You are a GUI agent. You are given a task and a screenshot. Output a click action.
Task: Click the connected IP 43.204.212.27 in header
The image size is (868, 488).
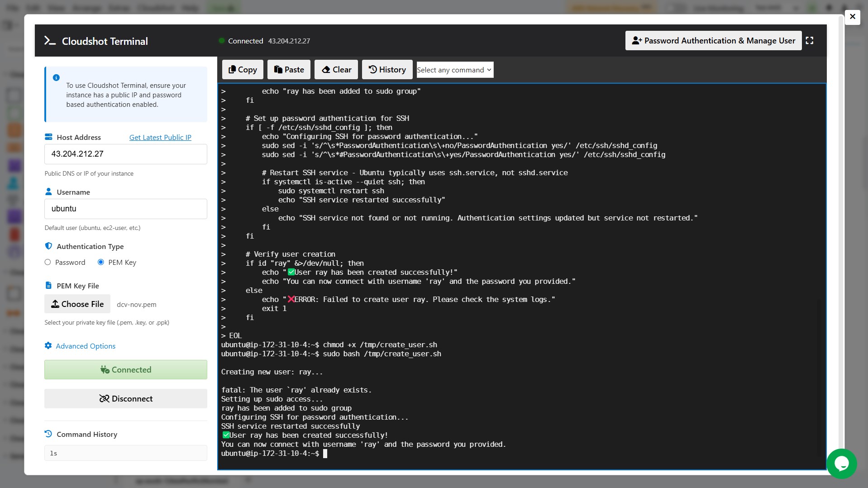289,41
